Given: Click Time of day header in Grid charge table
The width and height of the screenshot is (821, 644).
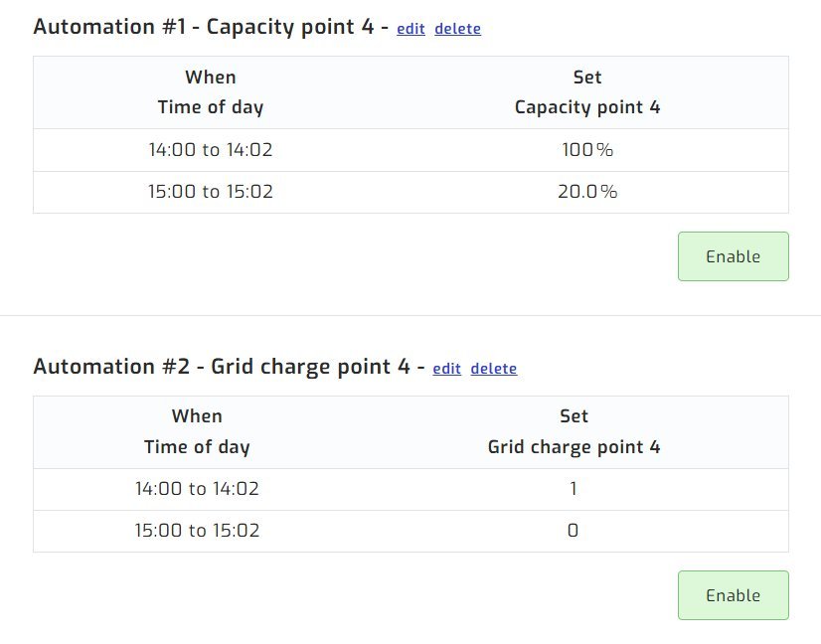Looking at the screenshot, I should coord(197,447).
